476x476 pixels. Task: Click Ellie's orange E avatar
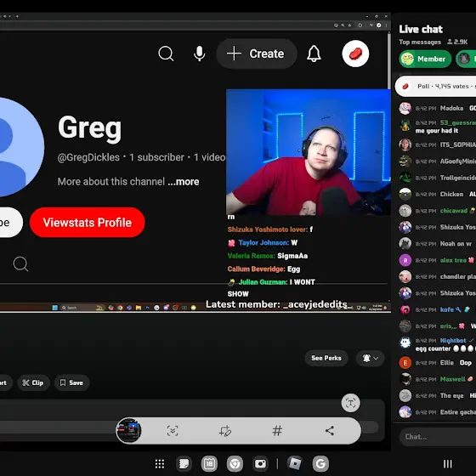(x=405, y=362)
